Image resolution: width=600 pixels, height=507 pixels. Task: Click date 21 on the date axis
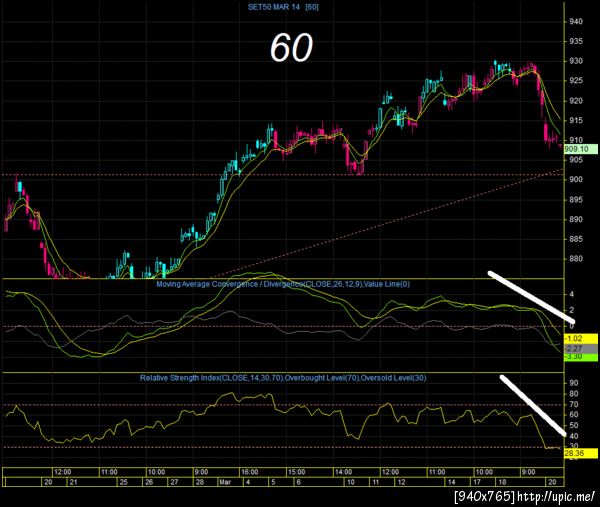(x=73, y=482)
